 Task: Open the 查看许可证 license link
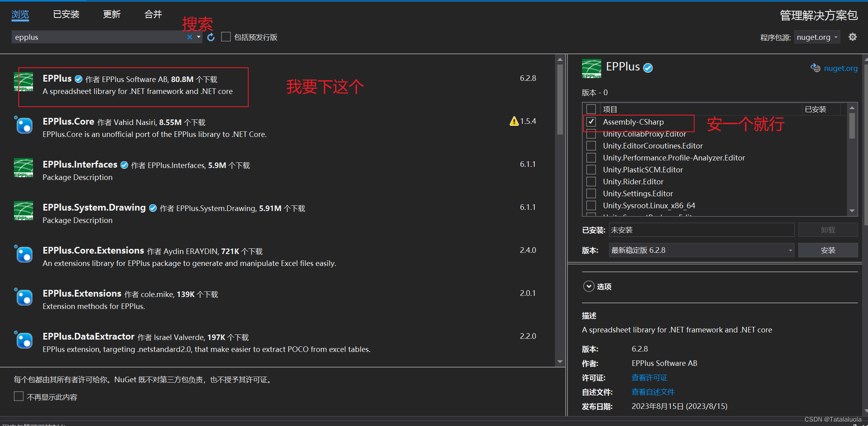coord(649,377)
